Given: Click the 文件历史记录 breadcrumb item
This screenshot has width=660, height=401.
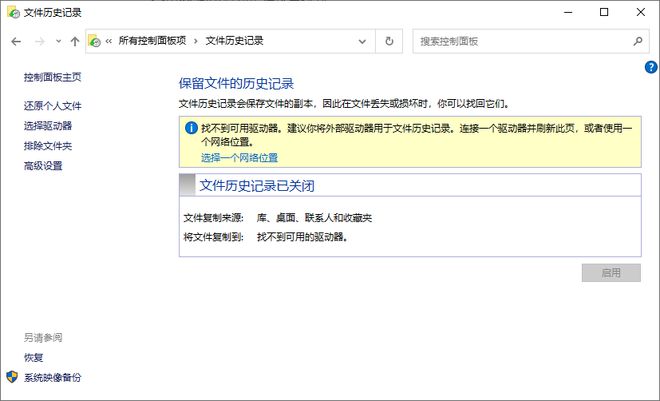Looking at the screenshot, I should (234, 41).
